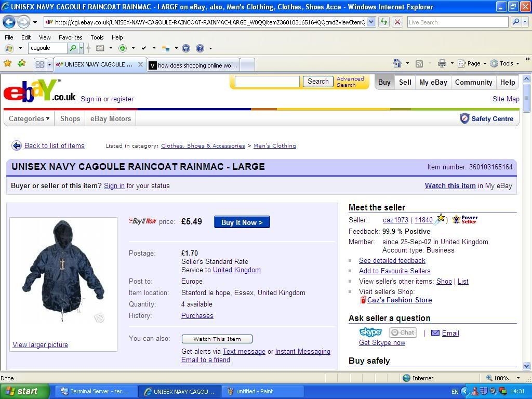The width and height of the screenshot is (532, 399).
Task: Open the Favorites menu
Action: pos(70,37)
